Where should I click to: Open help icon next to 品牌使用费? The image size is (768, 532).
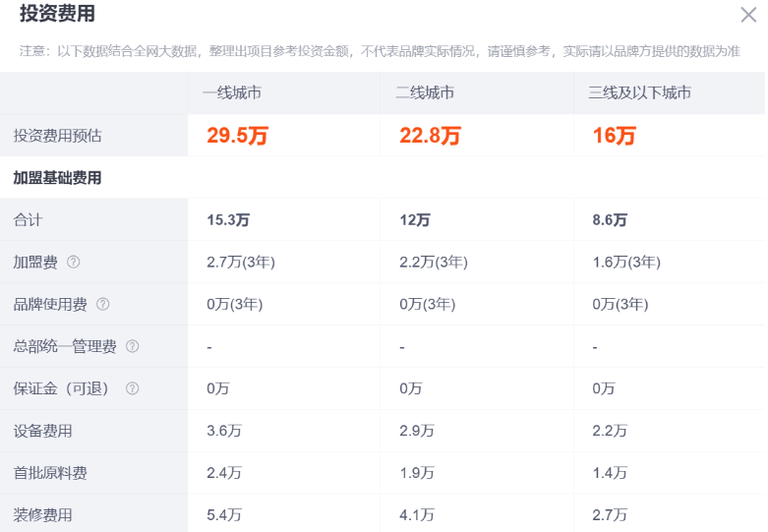[103, 304]
